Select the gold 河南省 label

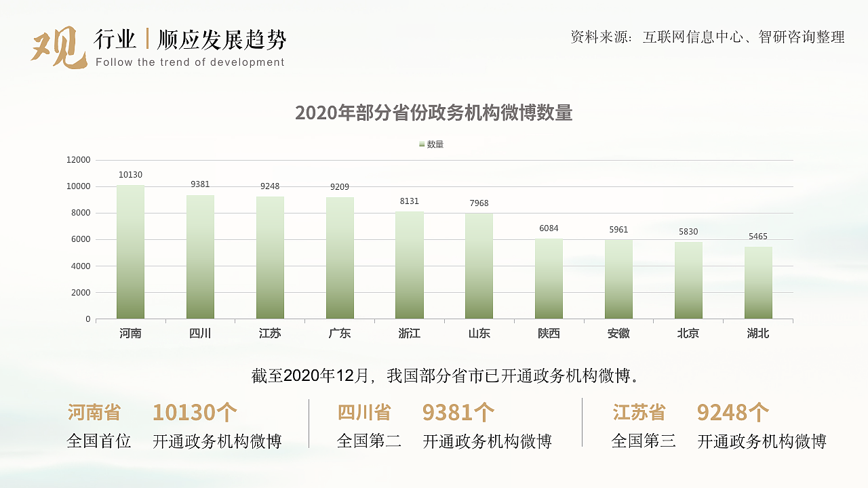(x=94, y=412)
